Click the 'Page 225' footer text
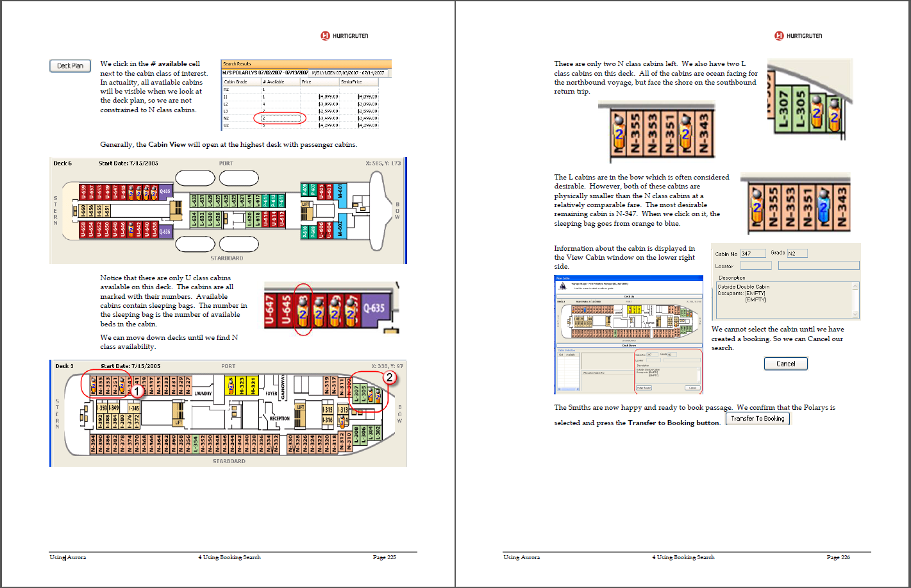 (x=385, y=557)
